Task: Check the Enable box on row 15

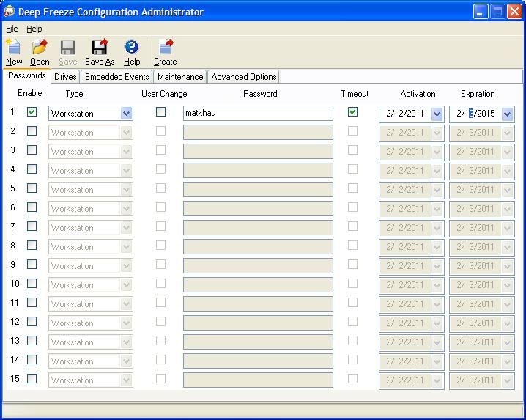Action: tap(32, 379)
